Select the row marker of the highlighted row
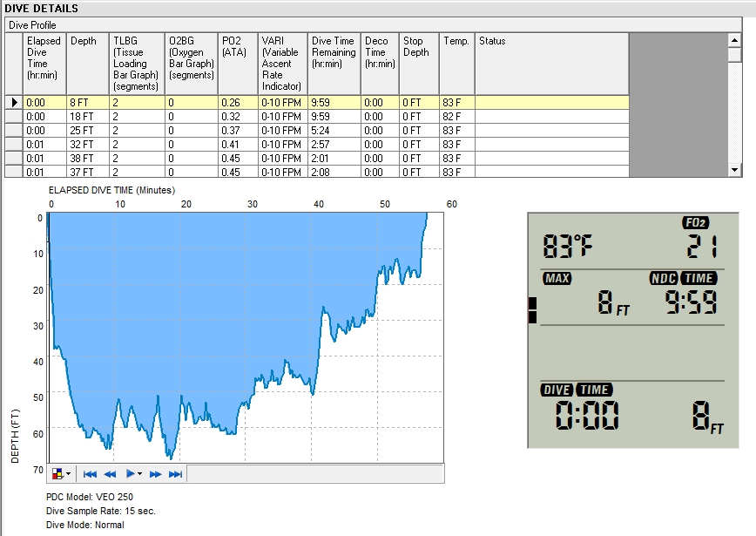 14,102
